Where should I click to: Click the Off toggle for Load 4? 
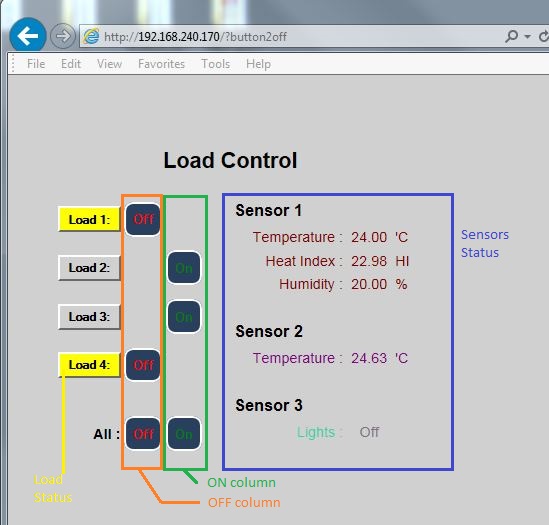143,365
